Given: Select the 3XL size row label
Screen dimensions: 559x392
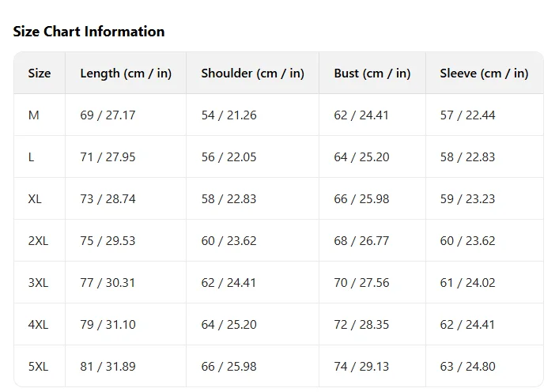Looking at the screenshot, I should click(38, 283).
